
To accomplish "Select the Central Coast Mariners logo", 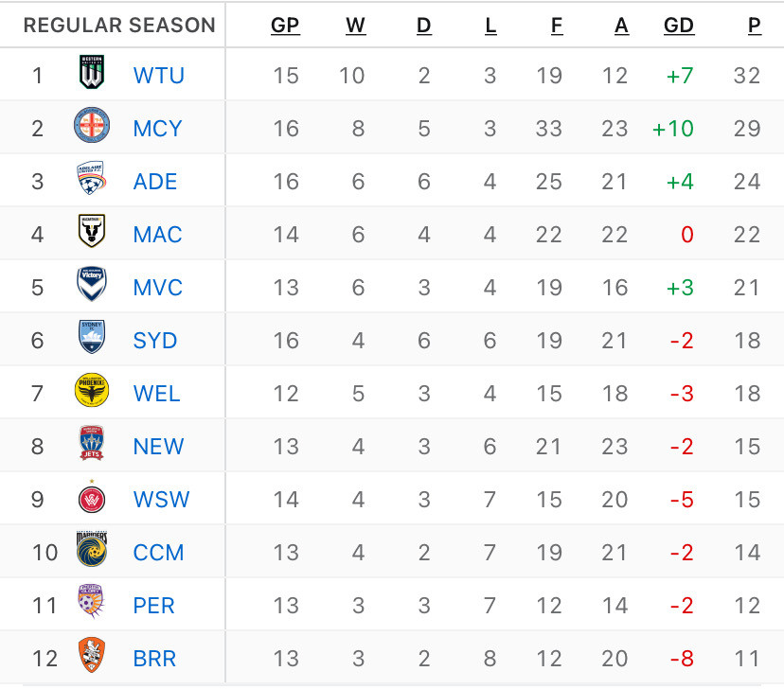I will pos(92,549).
